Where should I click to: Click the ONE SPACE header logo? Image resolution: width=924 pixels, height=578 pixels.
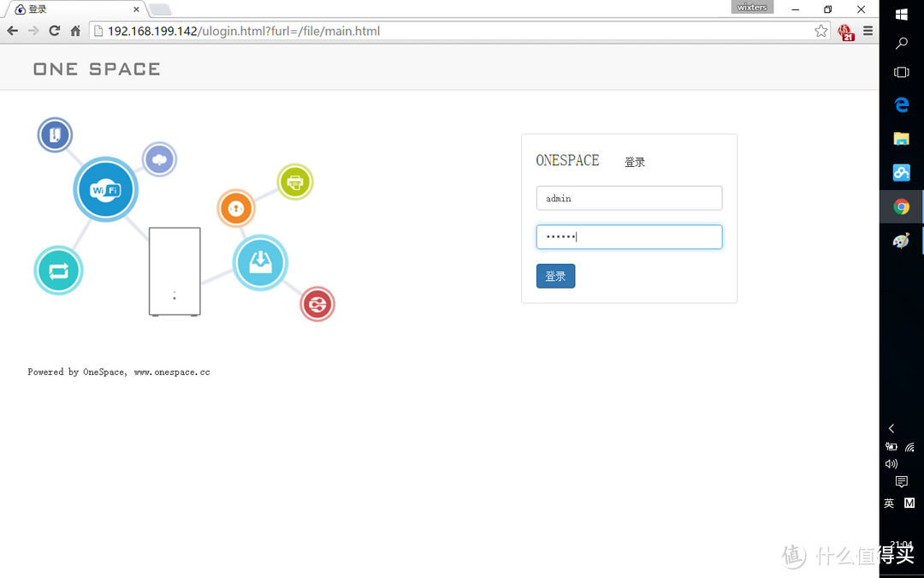pyautogui.click(x=97, y=69)
